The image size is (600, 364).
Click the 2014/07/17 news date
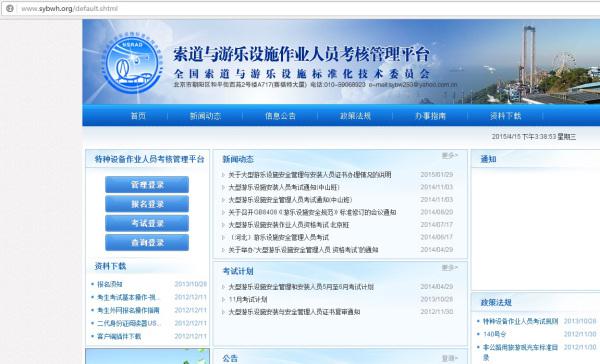click(437, 225)
